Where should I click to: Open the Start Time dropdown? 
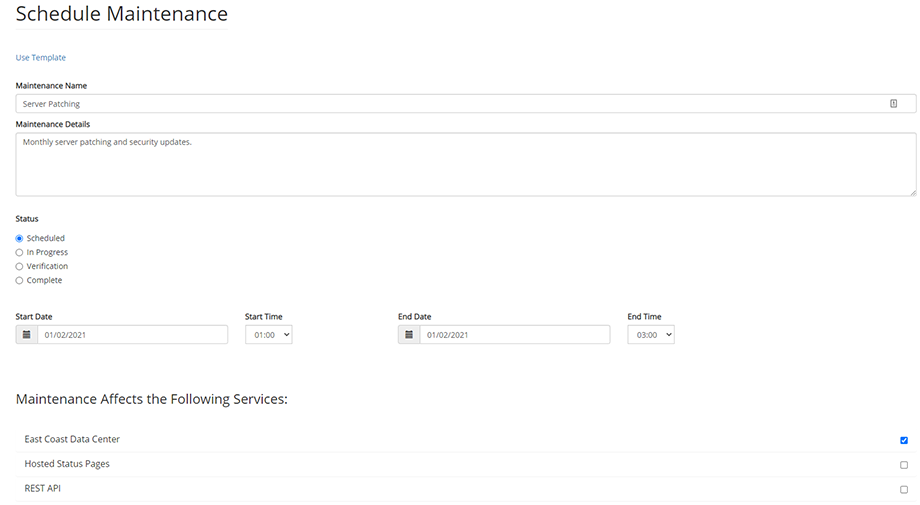pos(269,335)
